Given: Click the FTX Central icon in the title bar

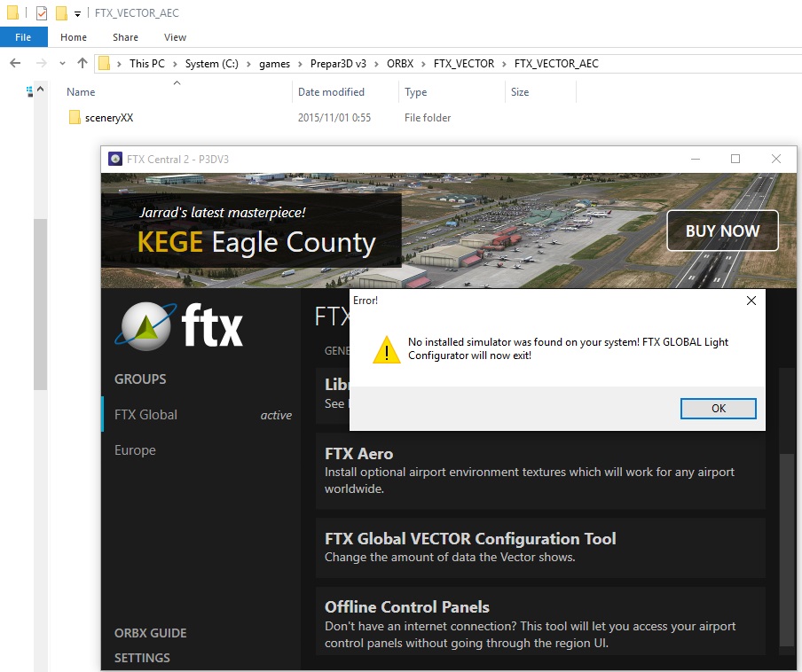Looking at the screenshot, I should pyautogui.click(x=115, y=159).
